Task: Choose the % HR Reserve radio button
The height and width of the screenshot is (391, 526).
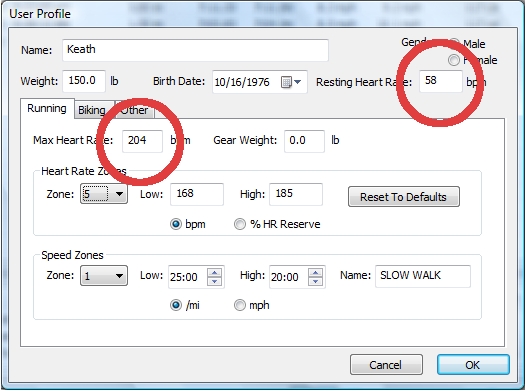Action: pyautogui.click(x=240, y=224)
